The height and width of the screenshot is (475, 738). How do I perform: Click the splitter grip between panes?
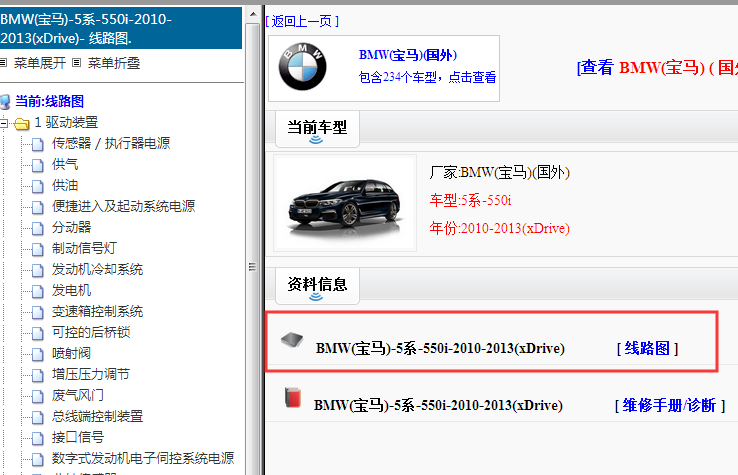click(x=252, y=267)
